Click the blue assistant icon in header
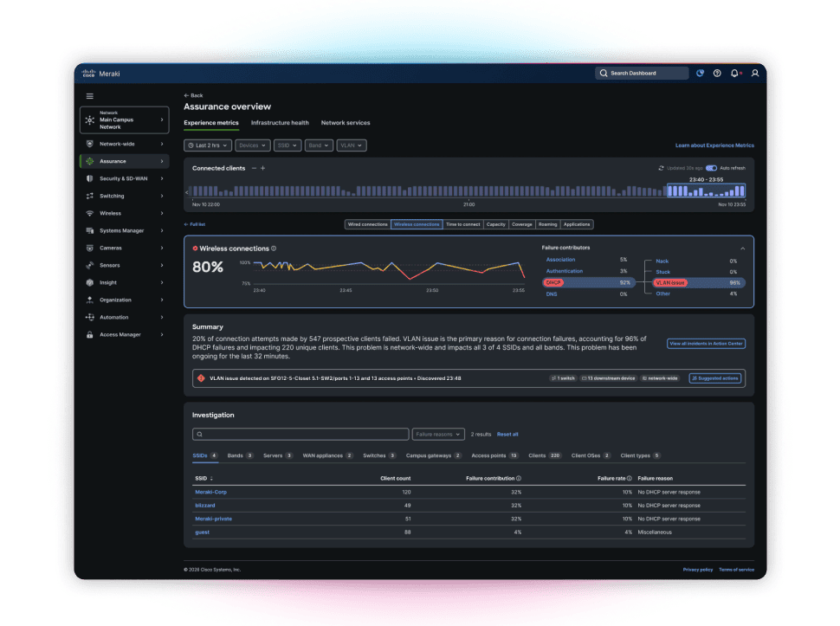The image size is (840, 626). coord(700,74)
